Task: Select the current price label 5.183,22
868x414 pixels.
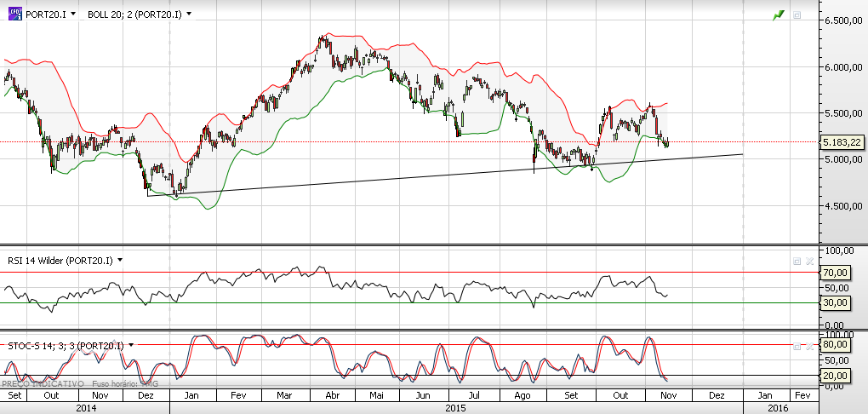Action: coord(842,142)
